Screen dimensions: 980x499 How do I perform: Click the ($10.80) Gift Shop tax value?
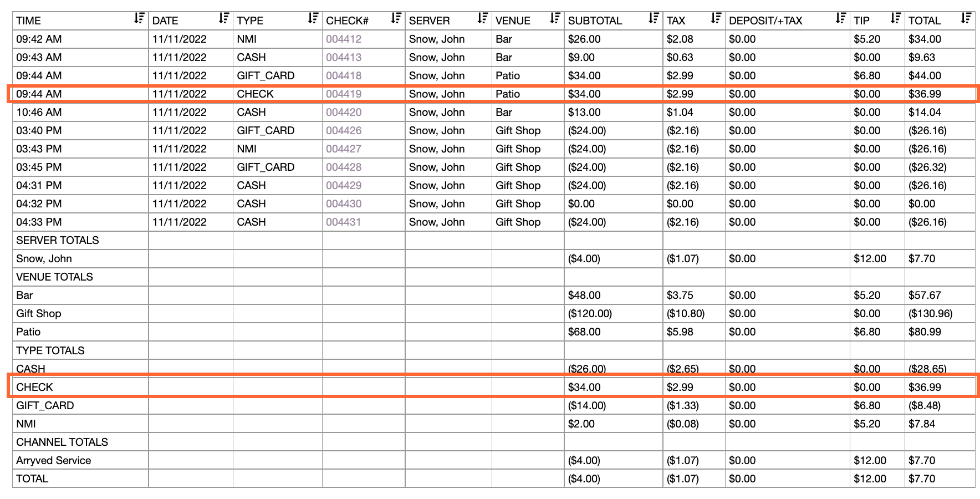pos(686,313)
